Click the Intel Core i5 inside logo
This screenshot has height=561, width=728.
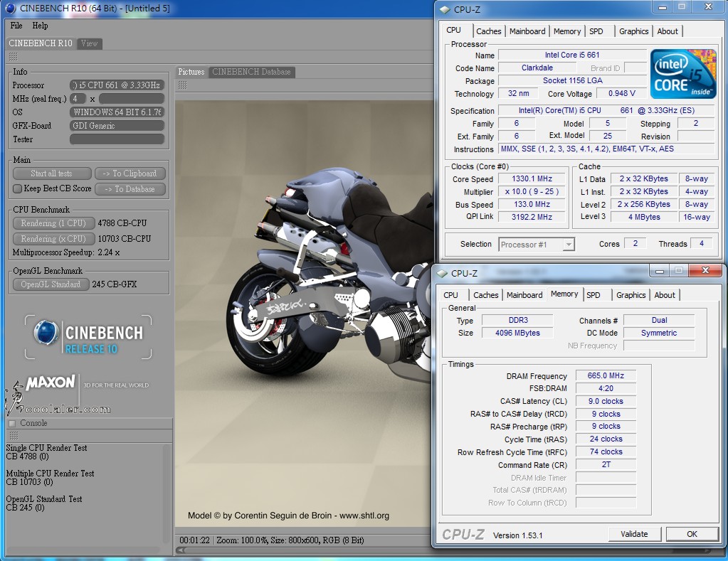coord(683,73)
